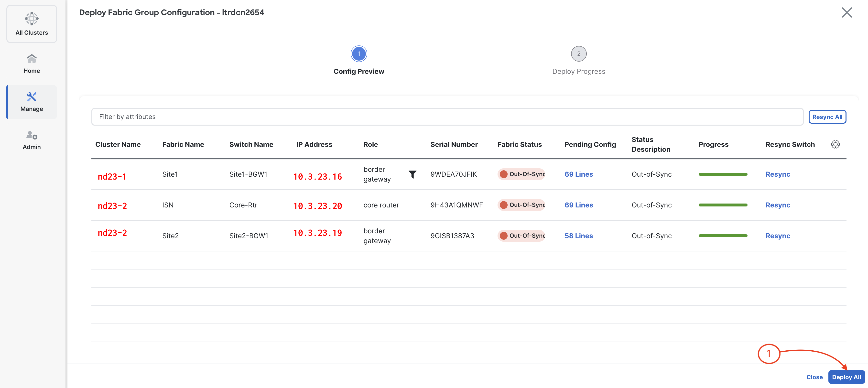
Task: Resync the Site2-BGW1 switch
Action: coord(778,236)
